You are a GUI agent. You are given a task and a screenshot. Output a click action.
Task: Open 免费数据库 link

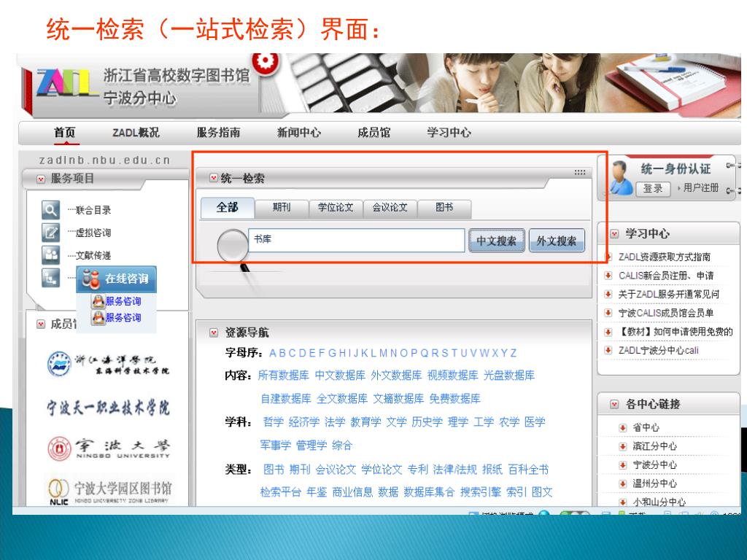pos(455,399)
